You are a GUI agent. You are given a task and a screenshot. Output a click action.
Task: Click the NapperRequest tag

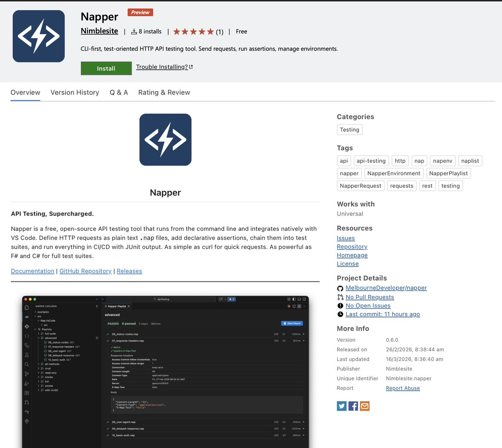pyautogui.click(x=361, y=186)
